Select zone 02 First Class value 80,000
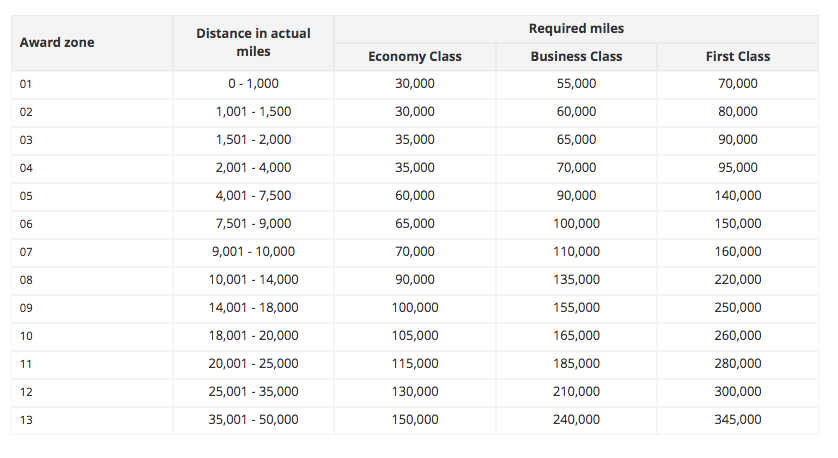 click(x=738, y=112)
